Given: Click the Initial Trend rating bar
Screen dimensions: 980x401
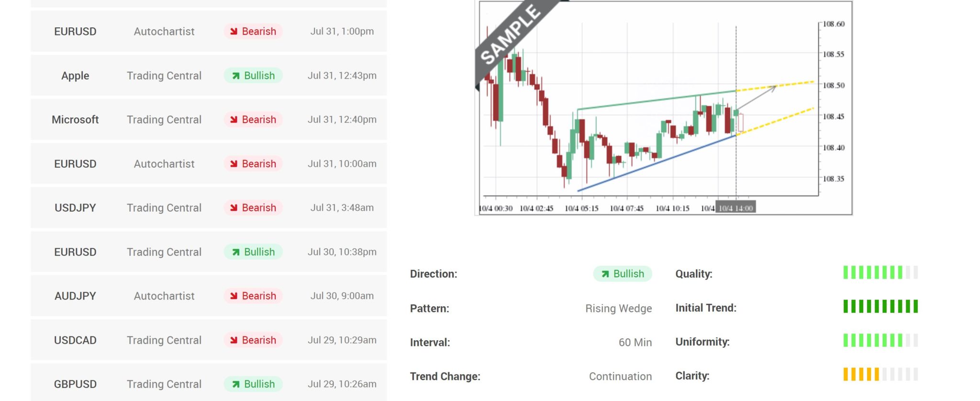Looking at the screenshot, I should tap(880, 306).
